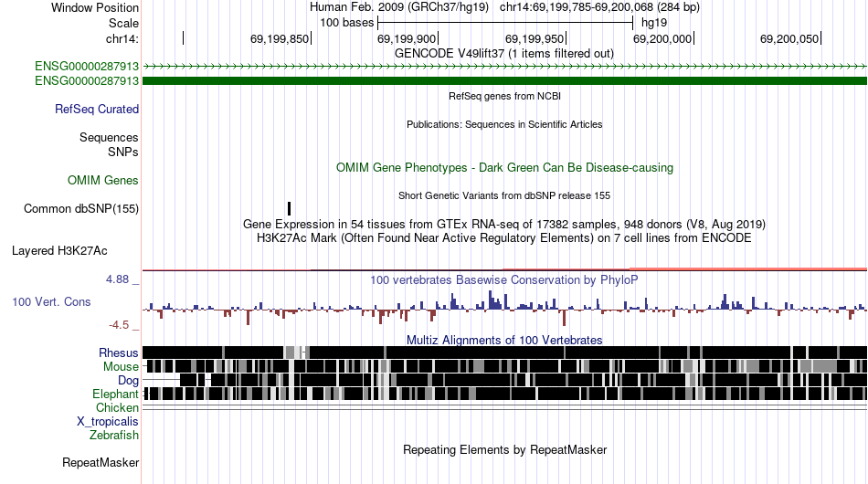
Task: Click the Human Feb. 2009 (GRCh37/hg19) text
Action: 399,7
